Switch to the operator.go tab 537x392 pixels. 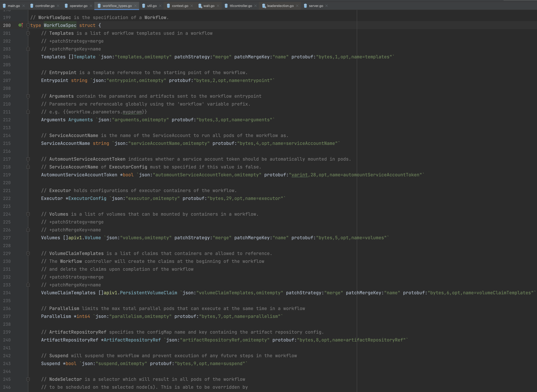pos(78,6)
